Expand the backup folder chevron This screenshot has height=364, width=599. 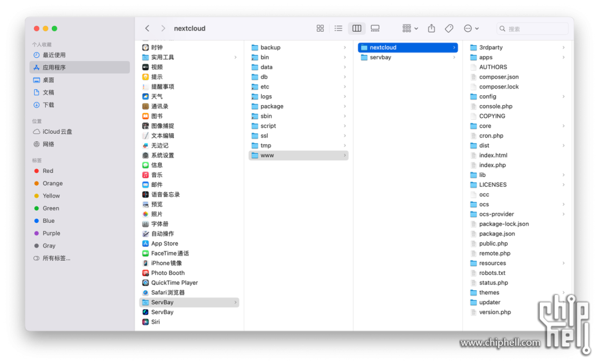(x=345, y=47)
